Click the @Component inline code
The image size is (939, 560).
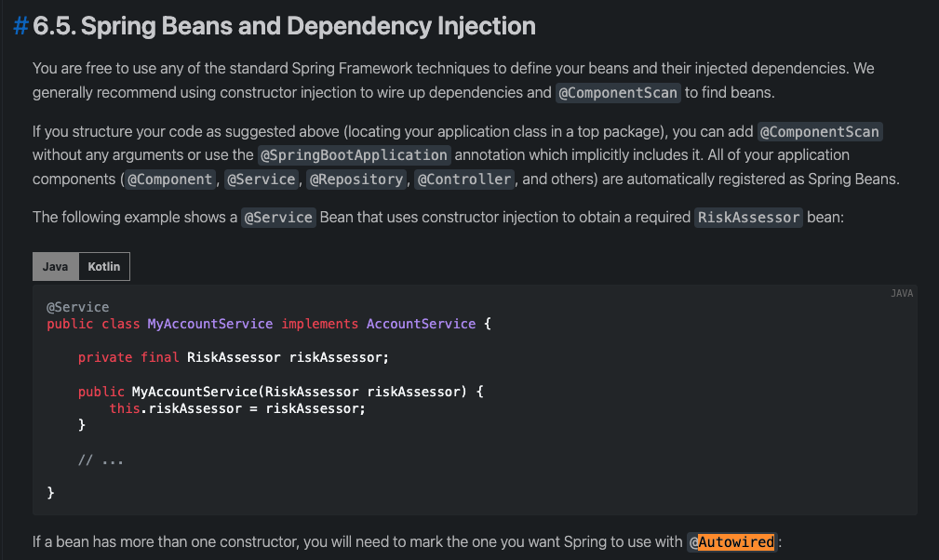pyautogui.click(x=170, y=180)
